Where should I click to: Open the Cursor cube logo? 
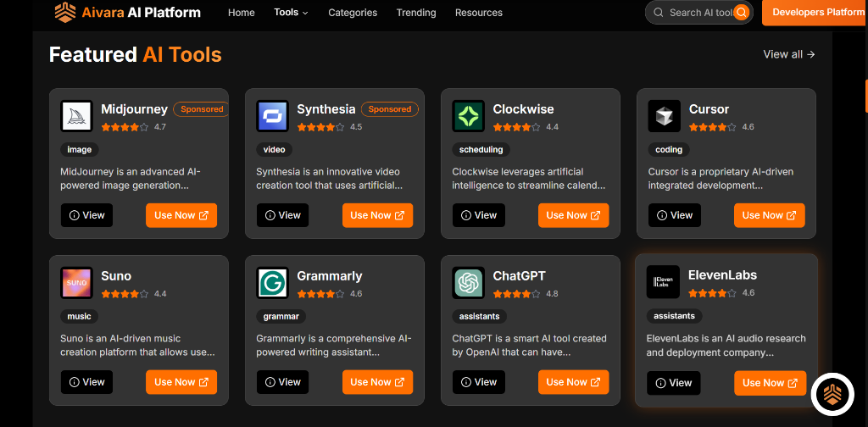pos(665,116)
